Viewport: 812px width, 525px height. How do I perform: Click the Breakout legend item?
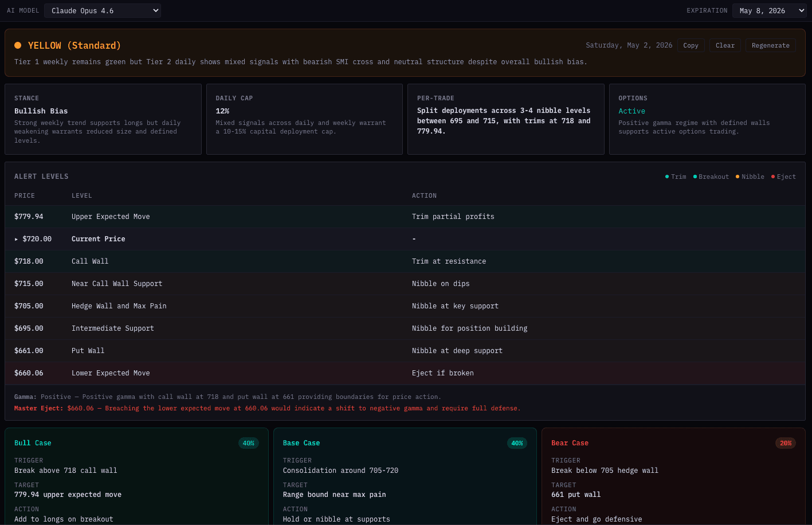click(711, 177)
